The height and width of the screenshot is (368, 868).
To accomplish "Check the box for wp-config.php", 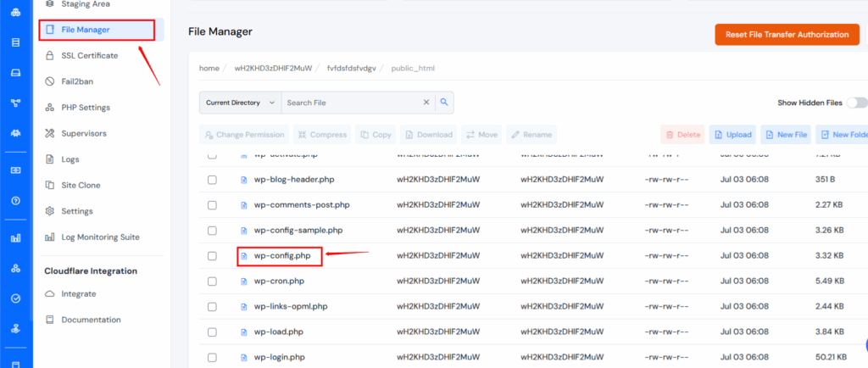I will tap(212, 256).
